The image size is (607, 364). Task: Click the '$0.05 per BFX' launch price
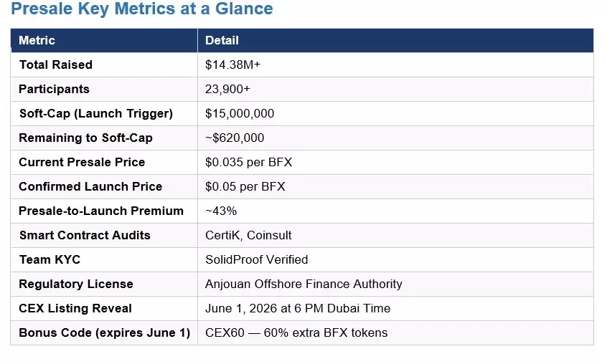pos(245,186)
